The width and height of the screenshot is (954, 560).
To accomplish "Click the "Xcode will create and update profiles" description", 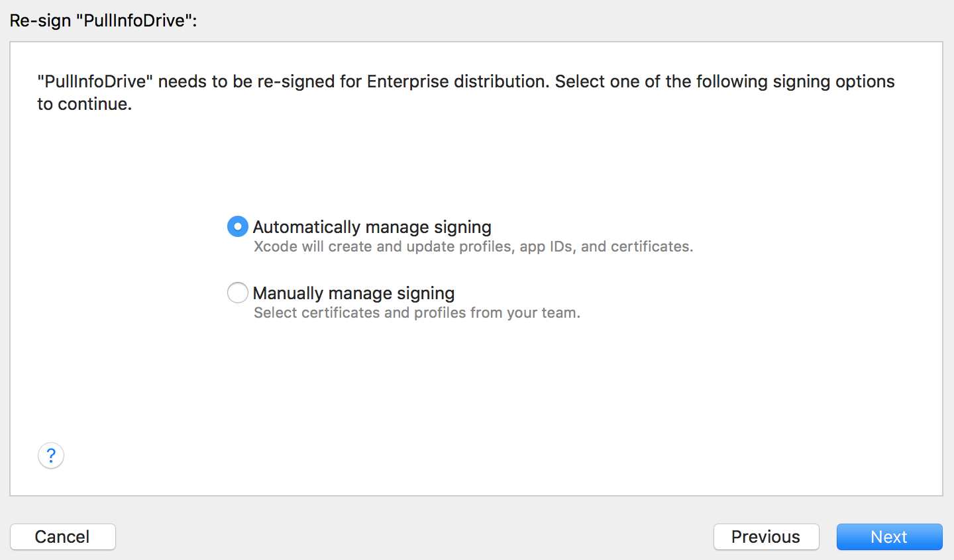I will coord(474,246).
